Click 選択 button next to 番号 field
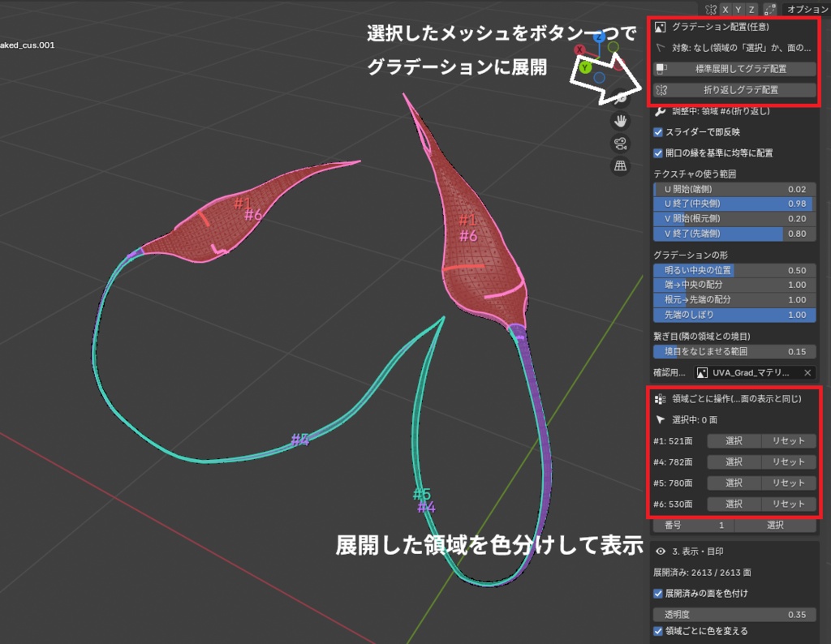 [775, 526]
